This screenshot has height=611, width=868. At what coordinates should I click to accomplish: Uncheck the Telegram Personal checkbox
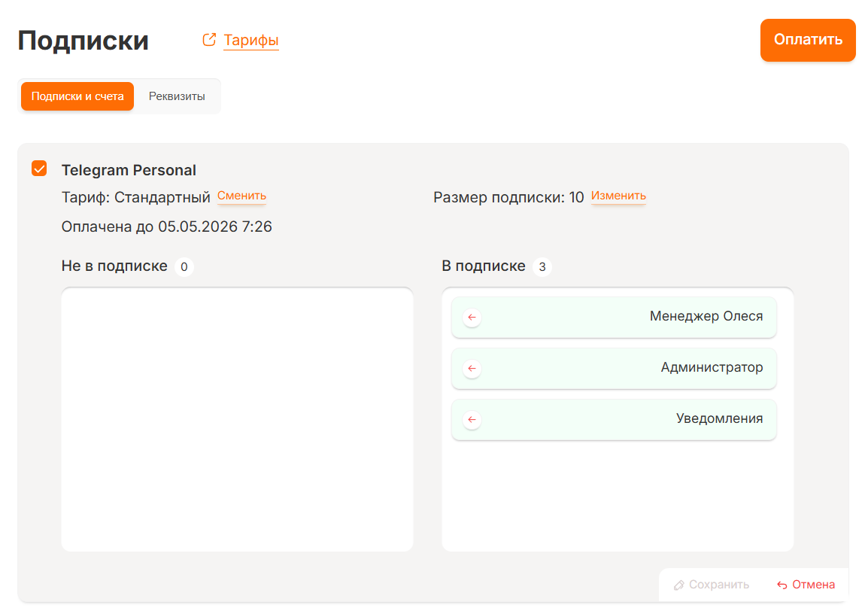pyautogui.click(x=39, y=169)
